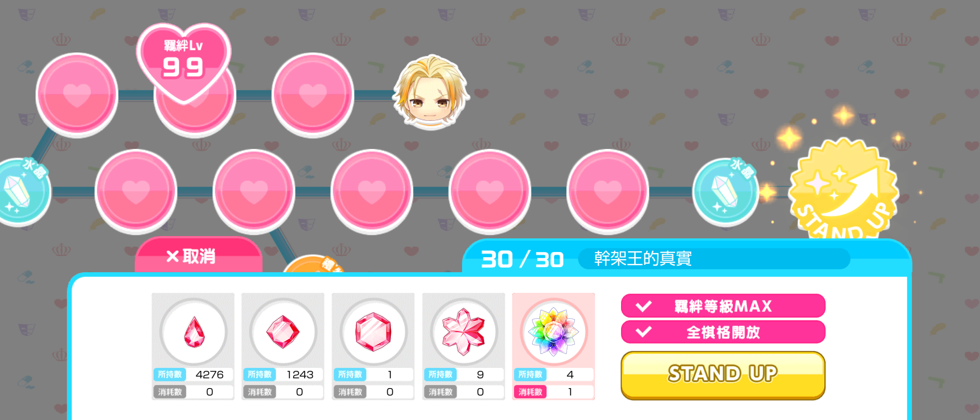Image resolution: width=980 pixels, height=420 pixels.
Task: Tap the first pink heart node in top row
Action: (77, 95)
